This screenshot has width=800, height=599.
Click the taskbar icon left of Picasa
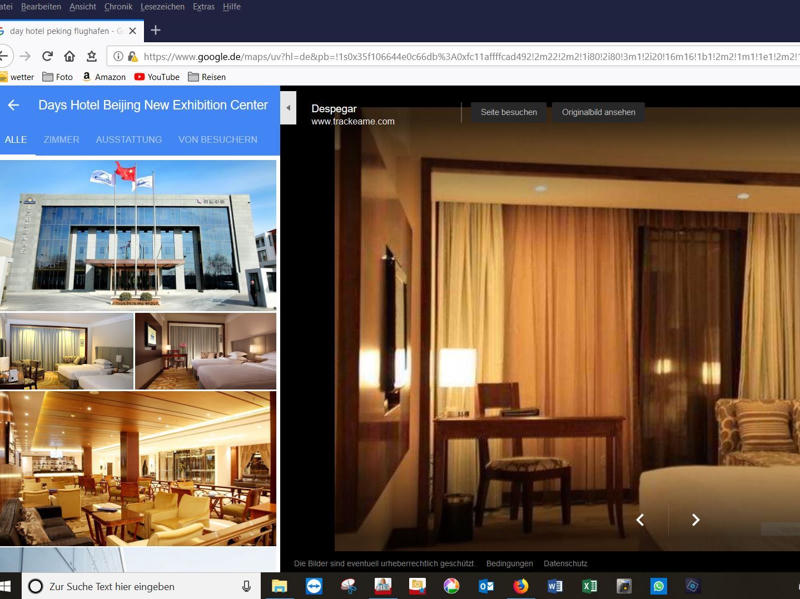(x=417, y=586)
